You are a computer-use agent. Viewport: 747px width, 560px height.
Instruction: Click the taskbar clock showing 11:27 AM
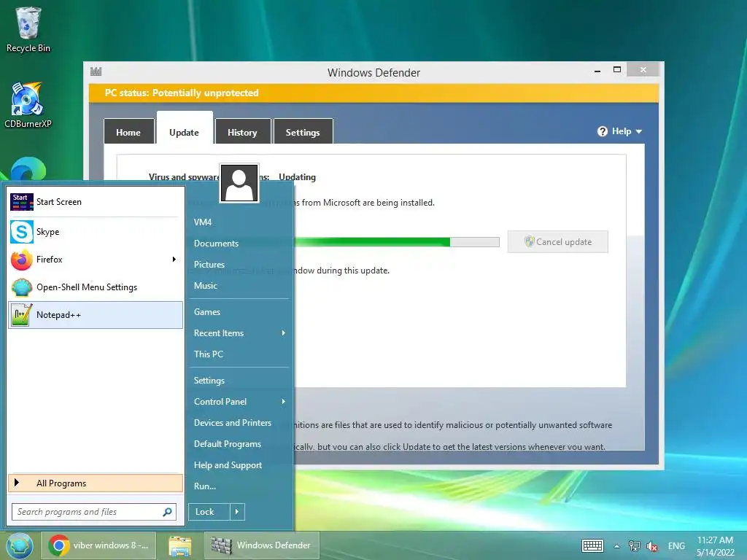click(716, 546)
